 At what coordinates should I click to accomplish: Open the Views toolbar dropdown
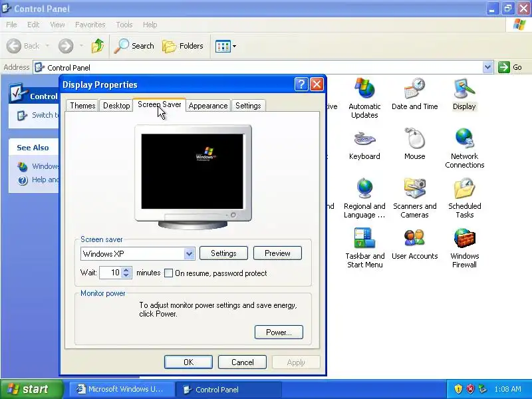point(225,46)
